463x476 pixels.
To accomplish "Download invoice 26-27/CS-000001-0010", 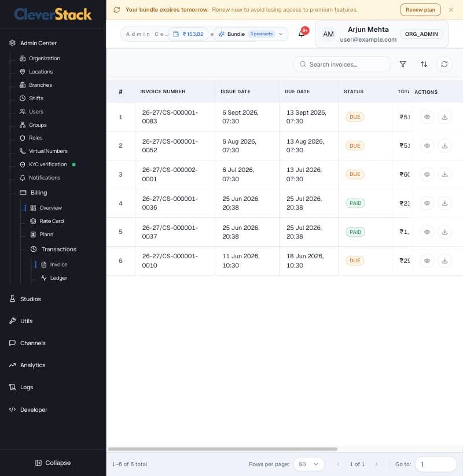I will click(444, 261).
